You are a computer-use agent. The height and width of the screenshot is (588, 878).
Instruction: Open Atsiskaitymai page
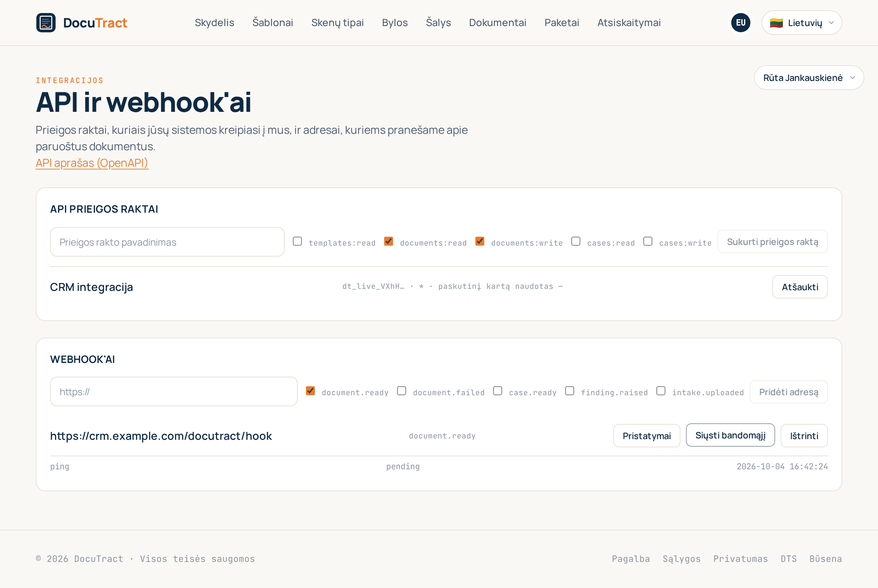point(629,23)
